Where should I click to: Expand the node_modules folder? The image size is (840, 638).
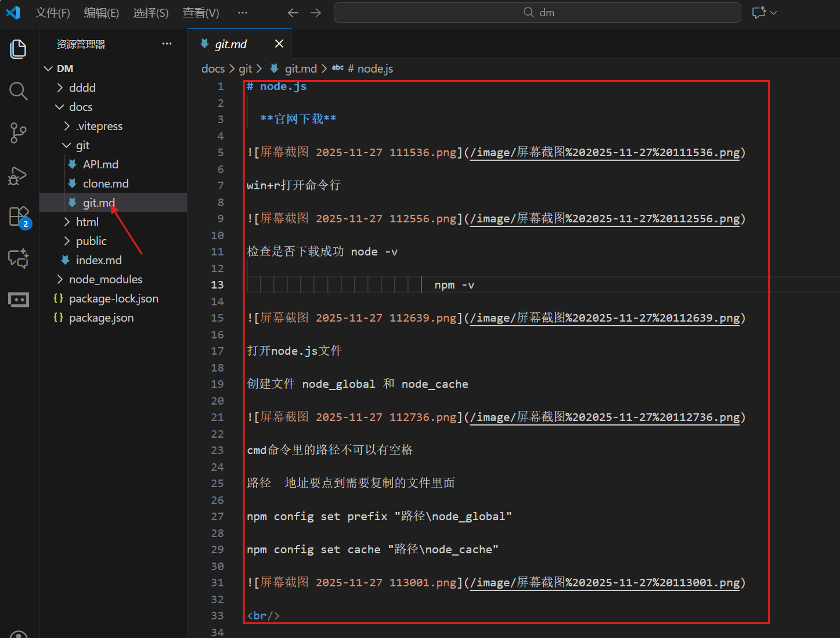point(105,279)
